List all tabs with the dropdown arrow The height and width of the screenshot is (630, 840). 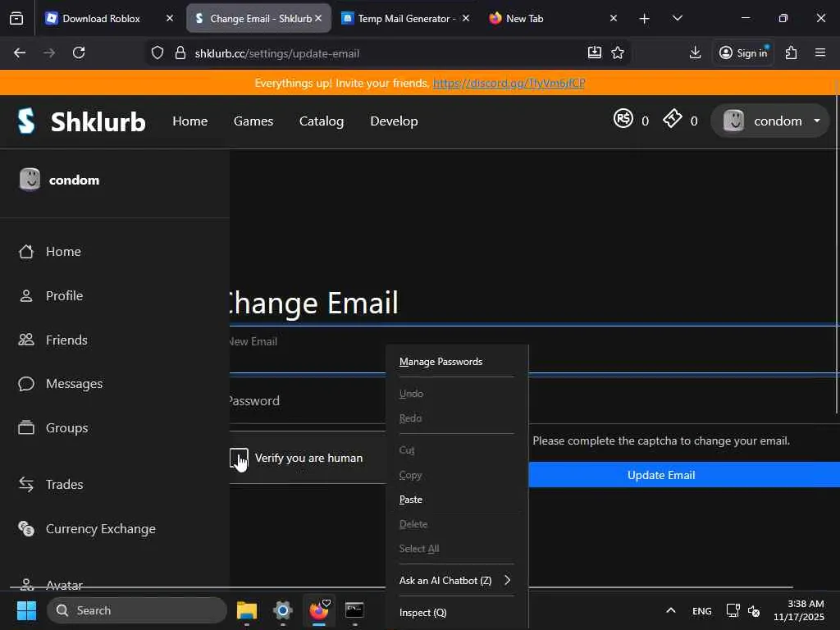pos(677,18)
